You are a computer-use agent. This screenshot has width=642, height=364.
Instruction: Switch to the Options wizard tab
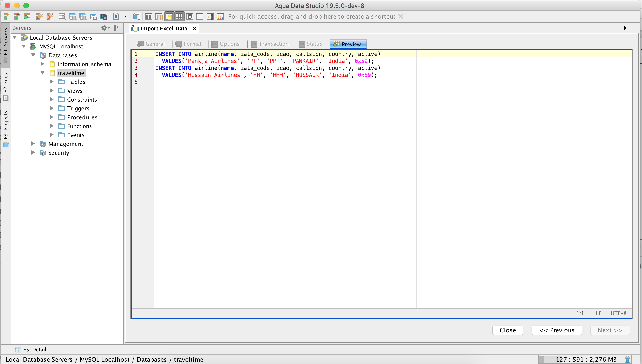pyautogui.click(x=226, y=44)
